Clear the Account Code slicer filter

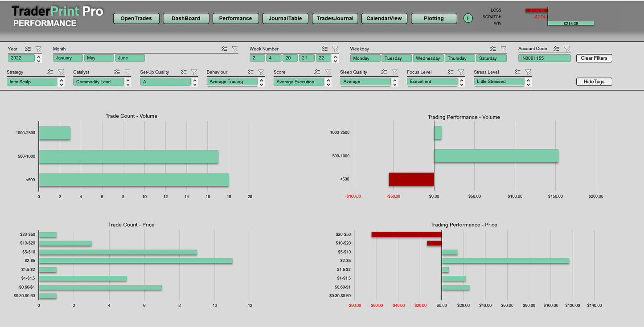pos(566,49)
